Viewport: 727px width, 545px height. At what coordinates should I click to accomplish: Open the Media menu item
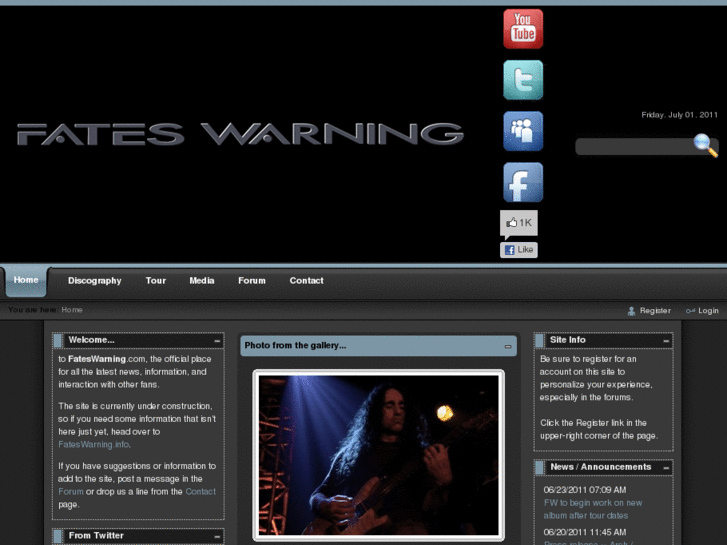tap(202, 281)
